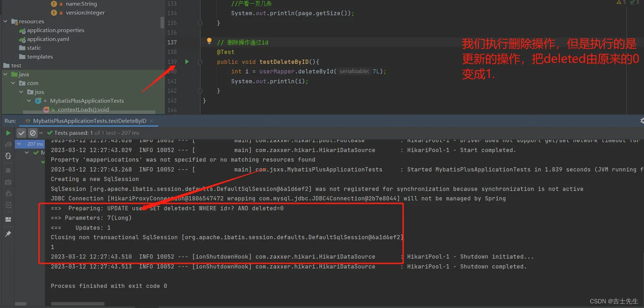Collapse the resources folder
Viewport: 644px width, 308px height.
6,22
